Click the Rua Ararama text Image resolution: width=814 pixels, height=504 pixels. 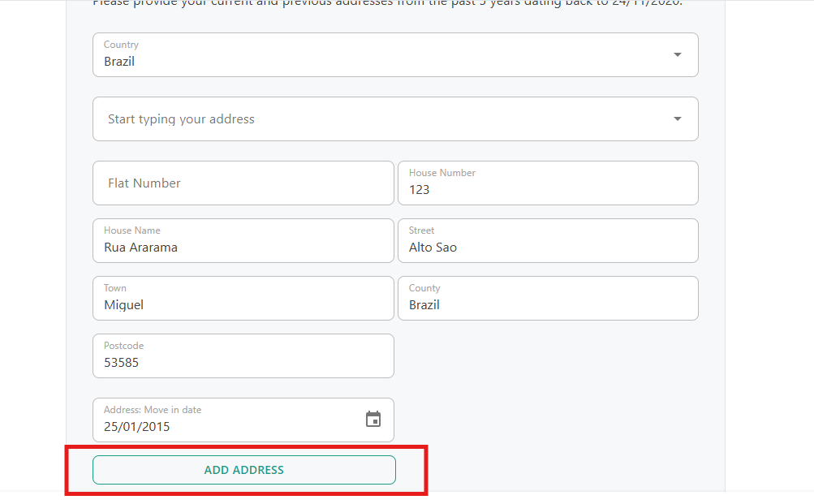tap(140, 248)
